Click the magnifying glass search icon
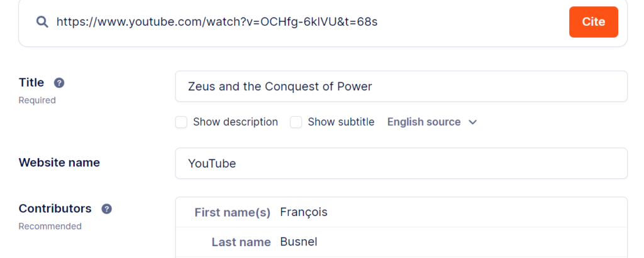The height and width of the screenshot is (258, 644). point(42,22)
